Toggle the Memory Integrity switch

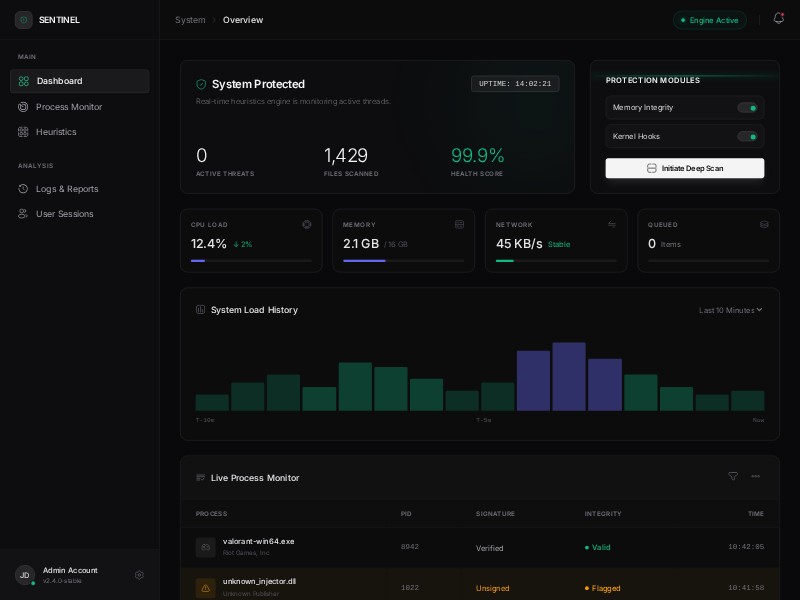tap(747, 108)
